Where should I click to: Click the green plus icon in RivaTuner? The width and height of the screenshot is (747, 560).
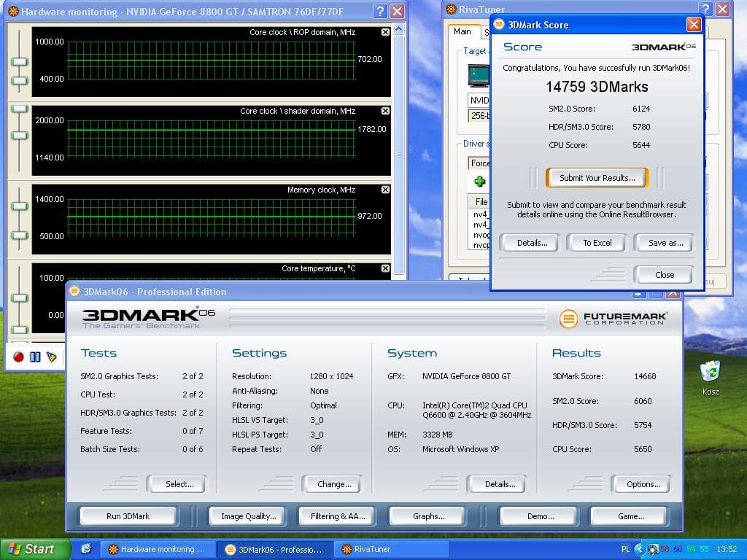[x=479, y=181]
